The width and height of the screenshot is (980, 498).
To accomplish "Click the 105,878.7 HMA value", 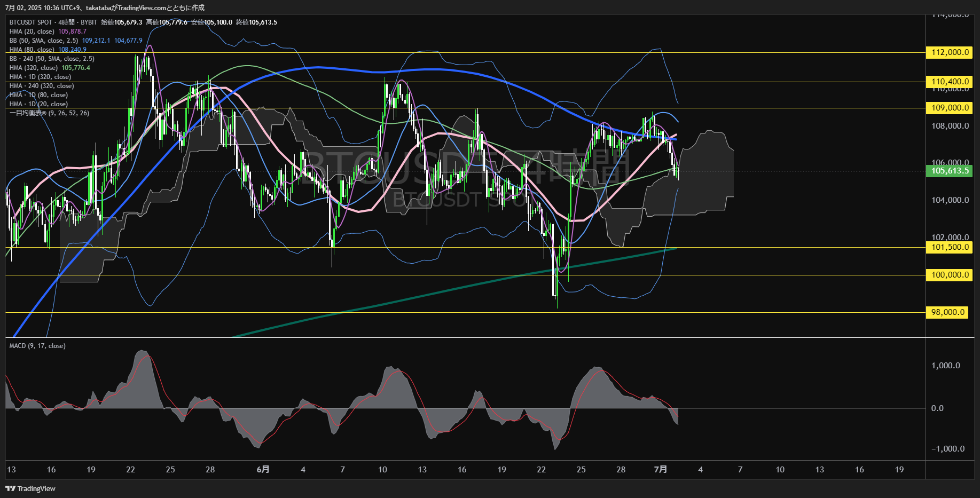I will [72, 31].
